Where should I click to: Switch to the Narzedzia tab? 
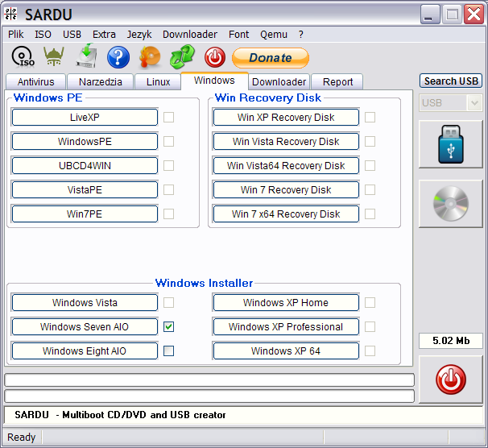coord(100,82)
